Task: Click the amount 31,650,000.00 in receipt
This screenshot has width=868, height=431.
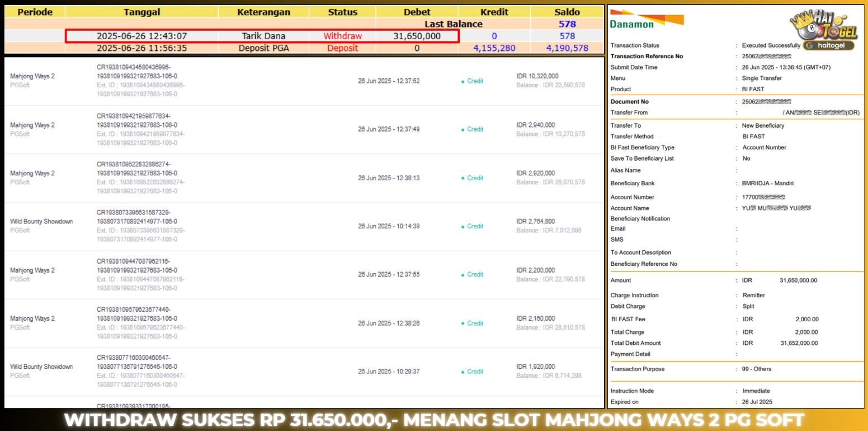Action: 799,280
